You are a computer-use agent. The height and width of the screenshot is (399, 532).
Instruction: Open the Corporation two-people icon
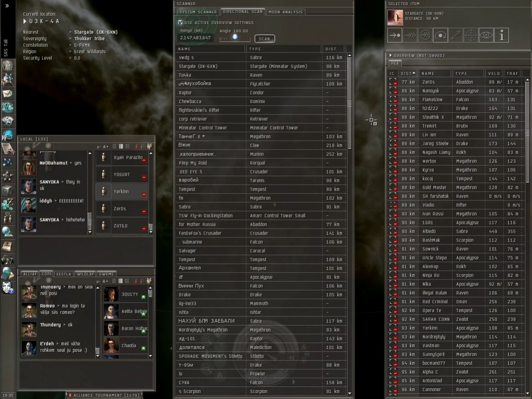click(7, 218)
